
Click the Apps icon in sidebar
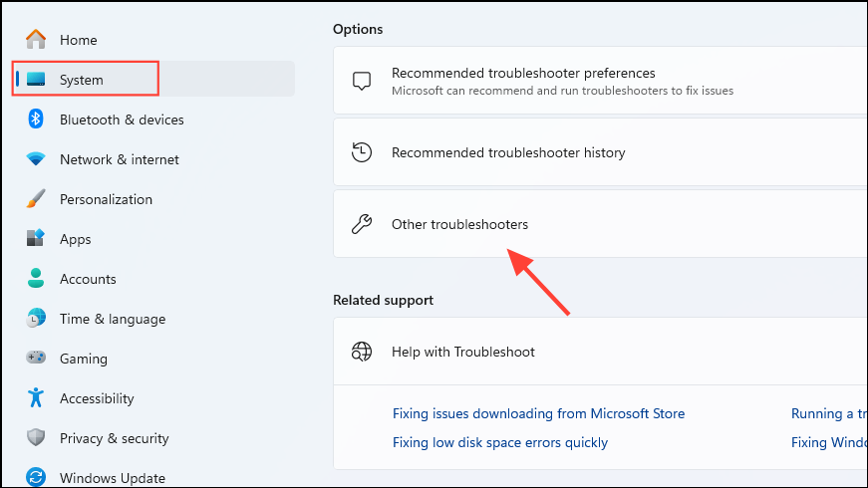(x=36, y=238)
